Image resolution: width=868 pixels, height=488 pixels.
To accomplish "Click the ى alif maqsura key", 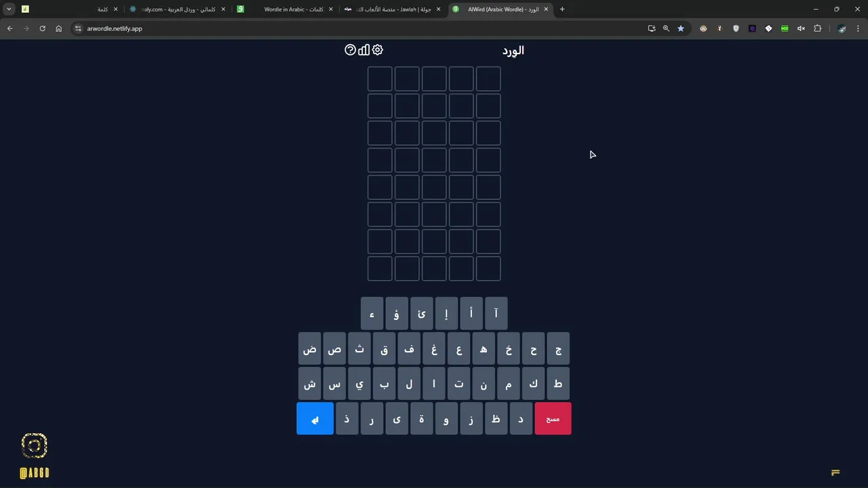I will [397, 419].
